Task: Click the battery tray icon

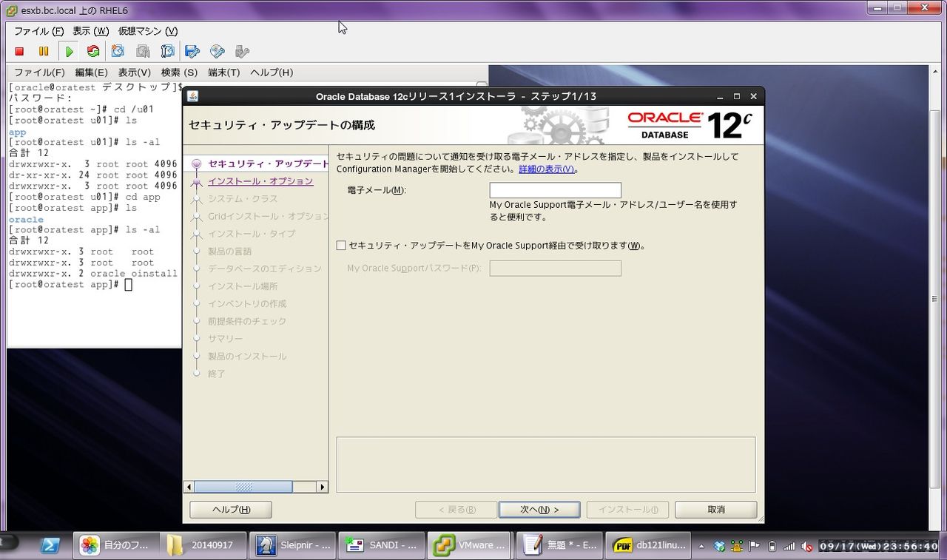Action: (772, 547)
